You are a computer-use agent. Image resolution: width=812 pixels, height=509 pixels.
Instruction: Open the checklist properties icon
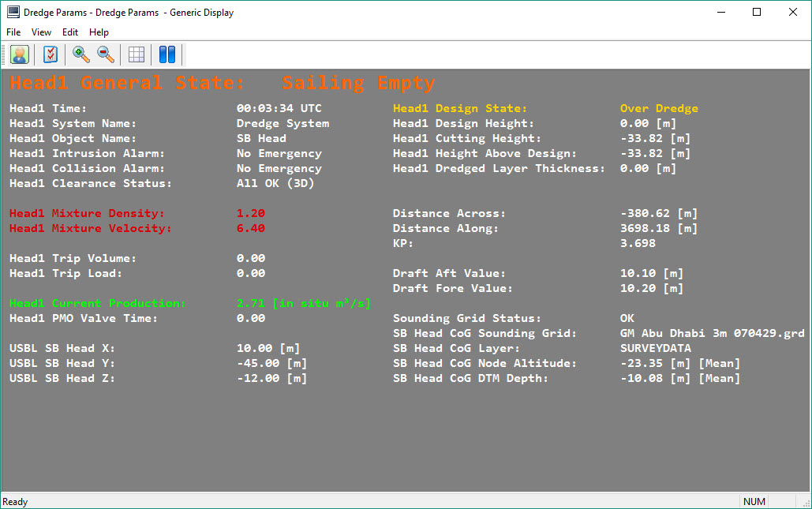click(51, 54)
